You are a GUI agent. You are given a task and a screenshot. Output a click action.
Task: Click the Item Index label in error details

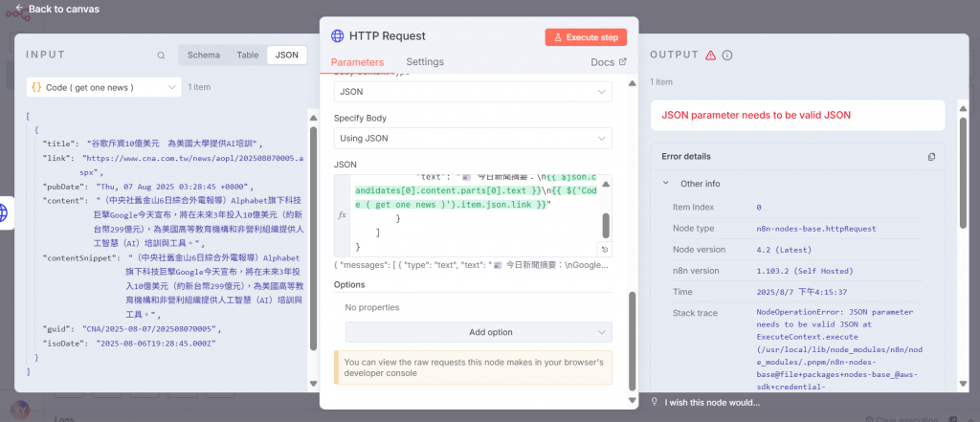[x=693, y=207]
